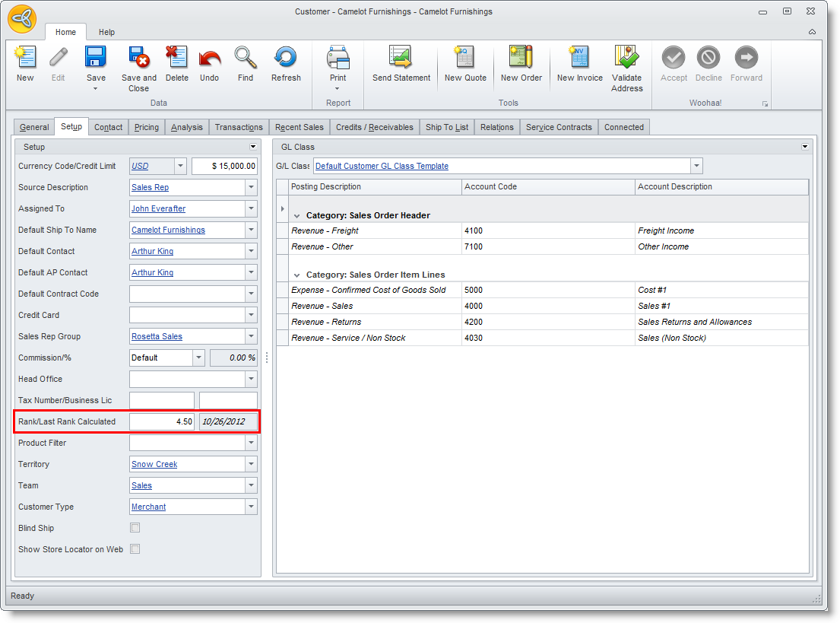Click the Delete icon in ribbon

tap(176, 59)
